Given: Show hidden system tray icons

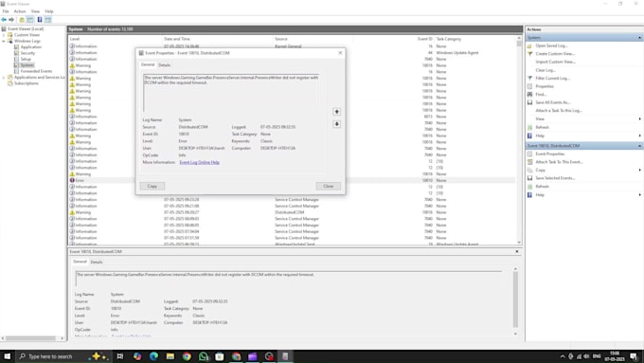Looking at the screenshot, I should [563, 356].
